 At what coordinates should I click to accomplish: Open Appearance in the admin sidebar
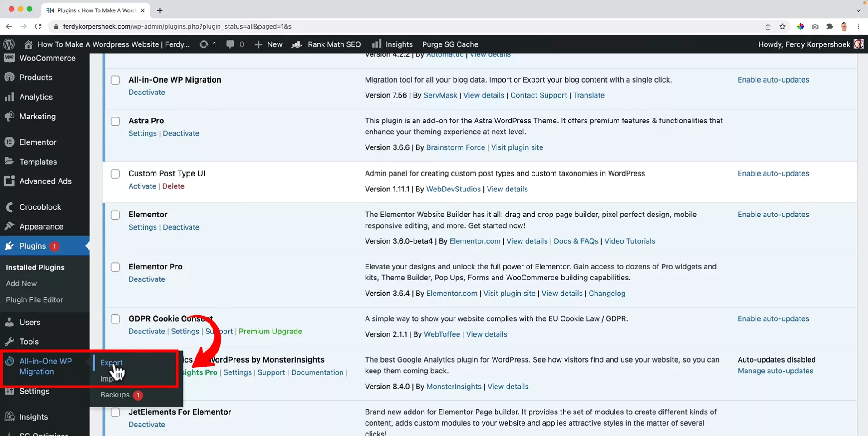coord(40,226)
